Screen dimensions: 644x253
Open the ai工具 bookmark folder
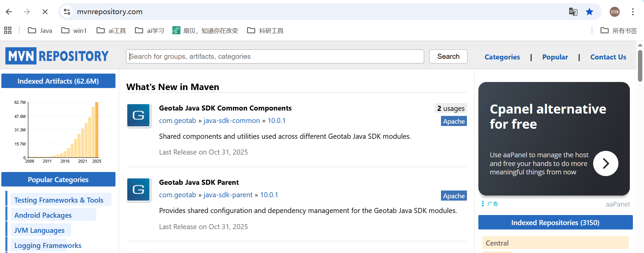click(111, 31)
